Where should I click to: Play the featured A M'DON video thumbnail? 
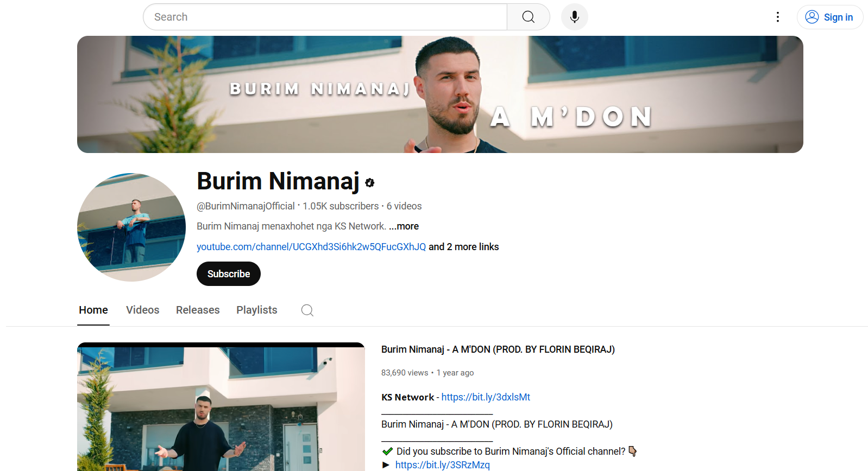click(x=221, y=408)
